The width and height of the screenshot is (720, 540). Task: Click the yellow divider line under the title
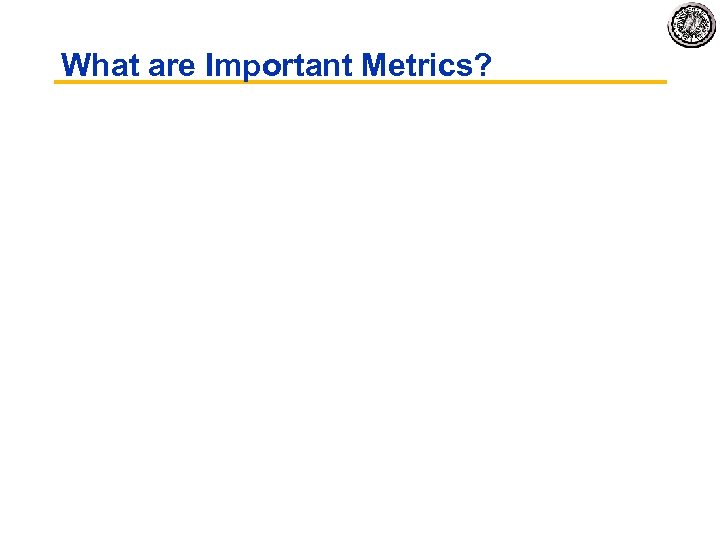click(360, 82)
